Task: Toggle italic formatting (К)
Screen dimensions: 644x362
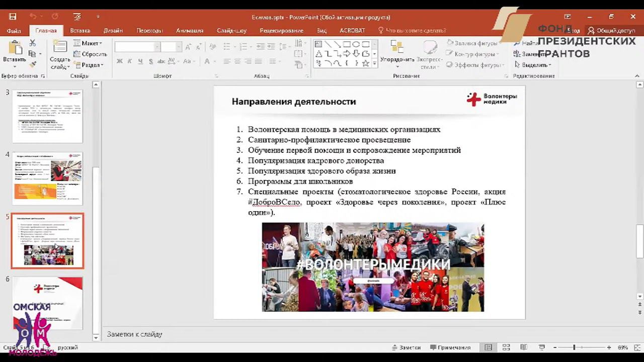Action: point(130,61)
